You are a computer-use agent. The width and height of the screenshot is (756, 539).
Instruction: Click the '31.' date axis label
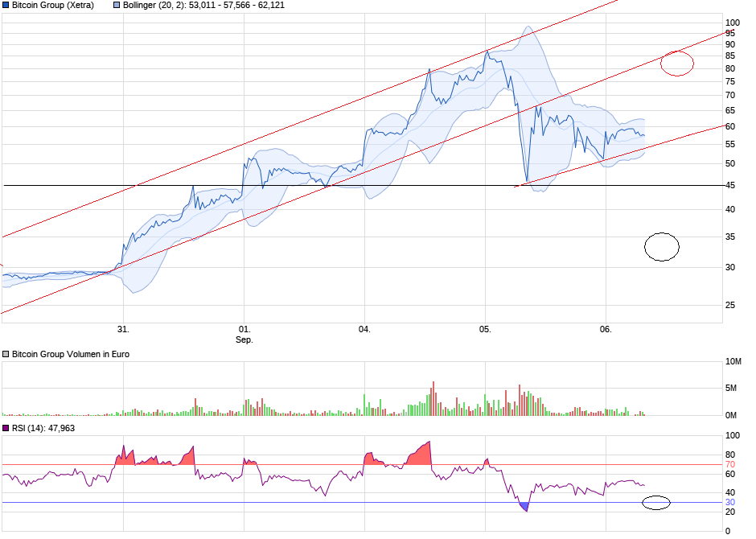[123, 329]
